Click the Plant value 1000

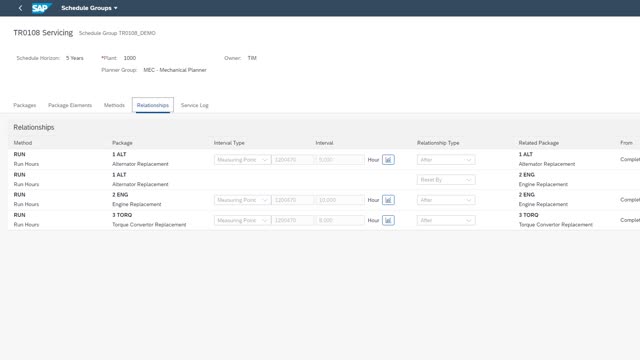[x=130, y=58]
